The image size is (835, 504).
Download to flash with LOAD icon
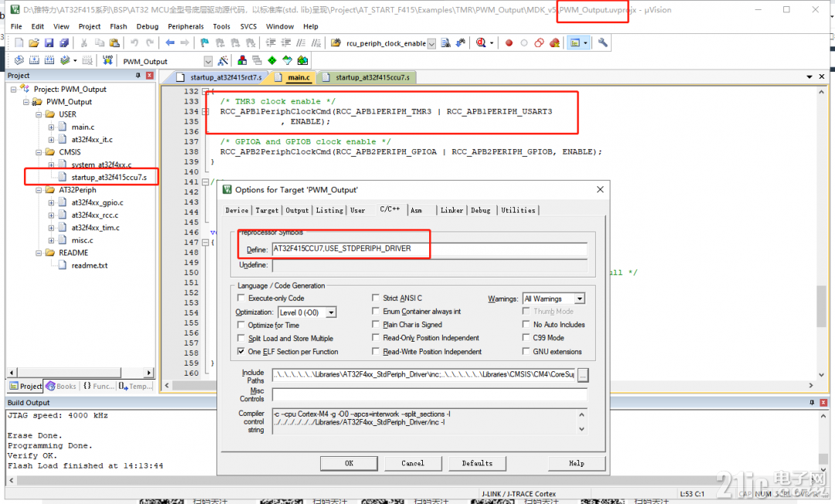[107, 60]
